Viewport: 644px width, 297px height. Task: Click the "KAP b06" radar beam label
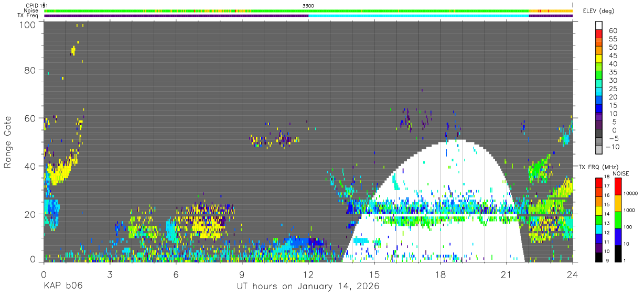[x=62, y=287]
